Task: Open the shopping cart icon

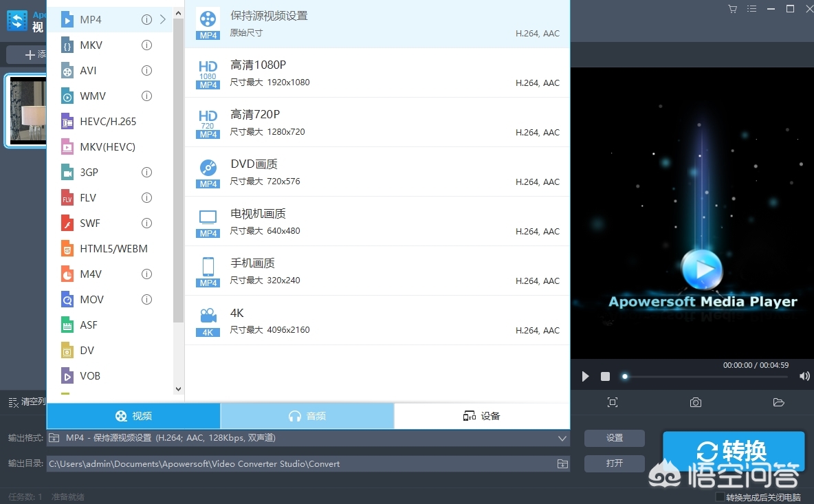Action: coord(732,9)
